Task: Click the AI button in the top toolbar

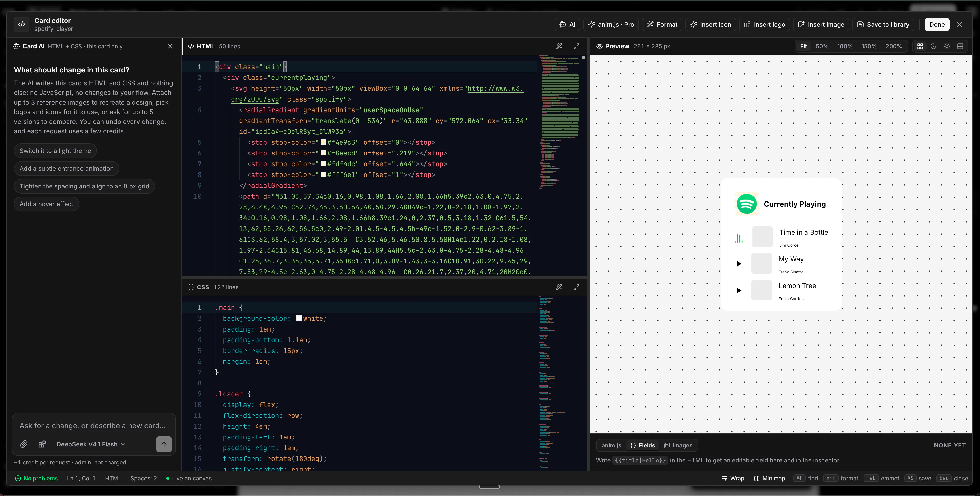Action: point(567,24)
